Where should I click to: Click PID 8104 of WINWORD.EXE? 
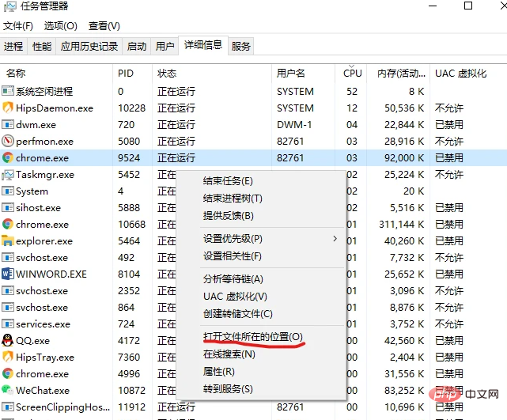click(x=129, y=274)
